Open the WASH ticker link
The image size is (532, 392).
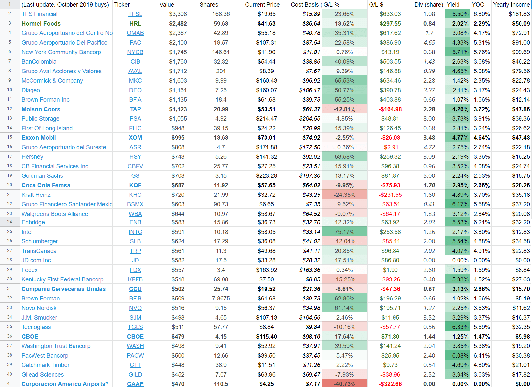pyautogui.click(x=135, y=346)
